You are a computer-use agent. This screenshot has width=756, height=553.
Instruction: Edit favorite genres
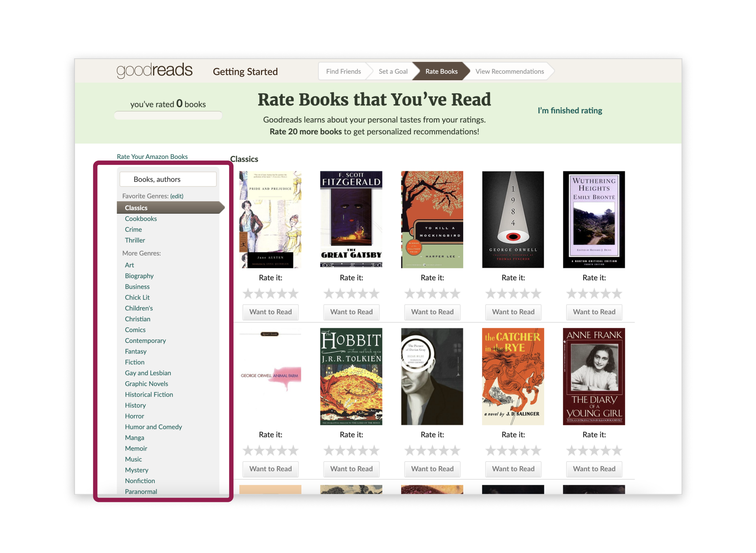177,196
